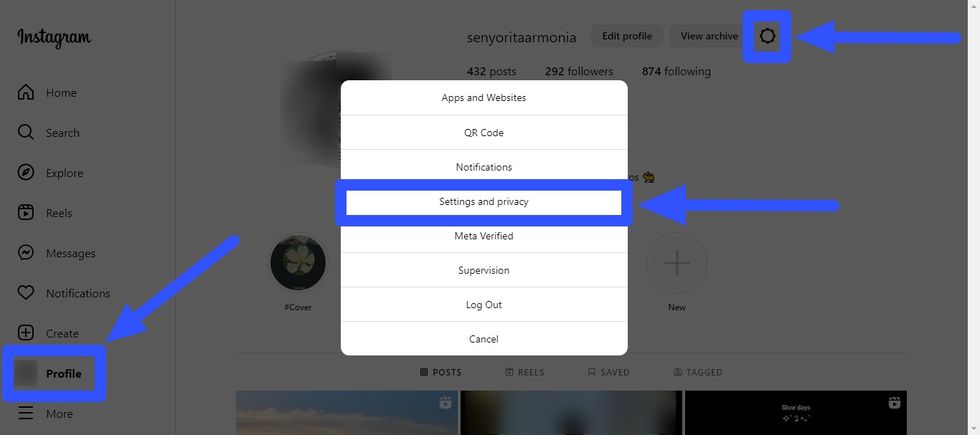Select Log Out in the menu
This screenshot has height=435, width=980.
(484, 304)
